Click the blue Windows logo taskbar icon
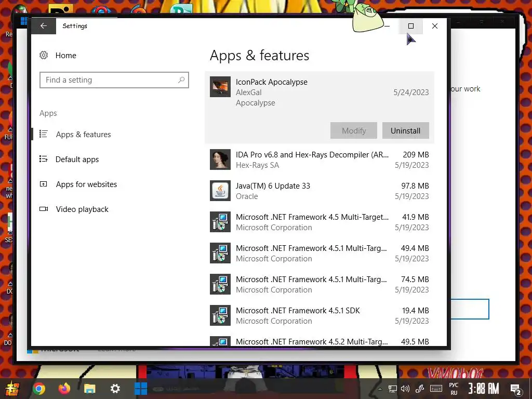532x399 pixels. [140, 389]
